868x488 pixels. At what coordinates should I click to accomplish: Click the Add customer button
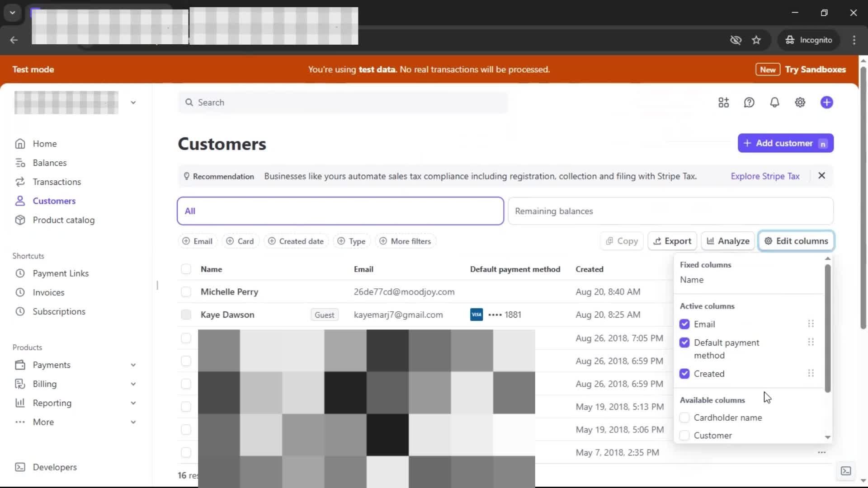785,143
